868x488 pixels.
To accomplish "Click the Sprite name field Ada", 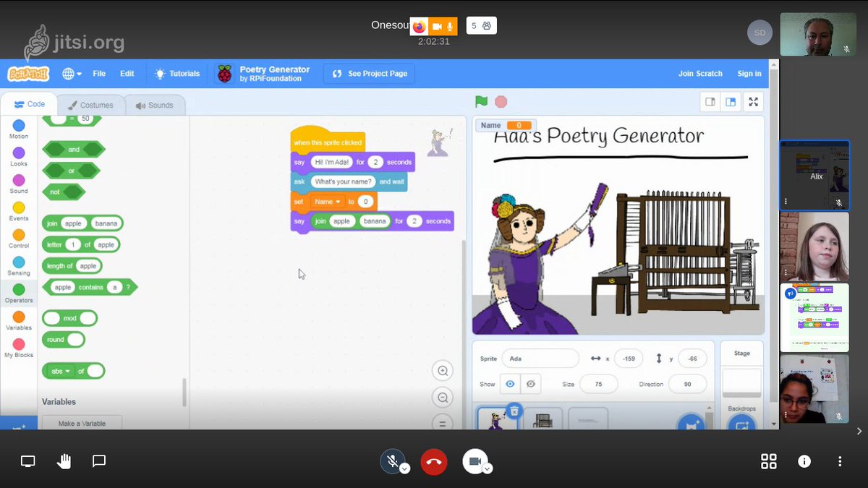I will (x=541, y=359).
